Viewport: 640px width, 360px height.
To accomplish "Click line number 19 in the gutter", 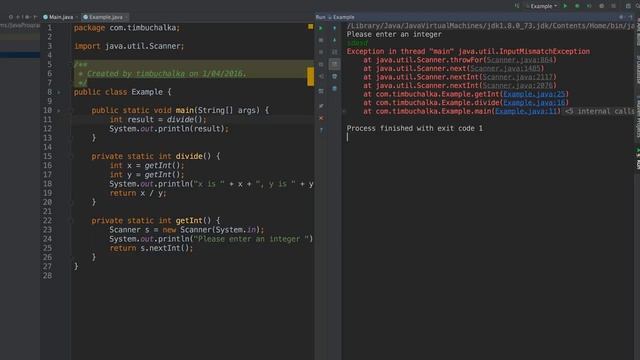I will (47, 193).
